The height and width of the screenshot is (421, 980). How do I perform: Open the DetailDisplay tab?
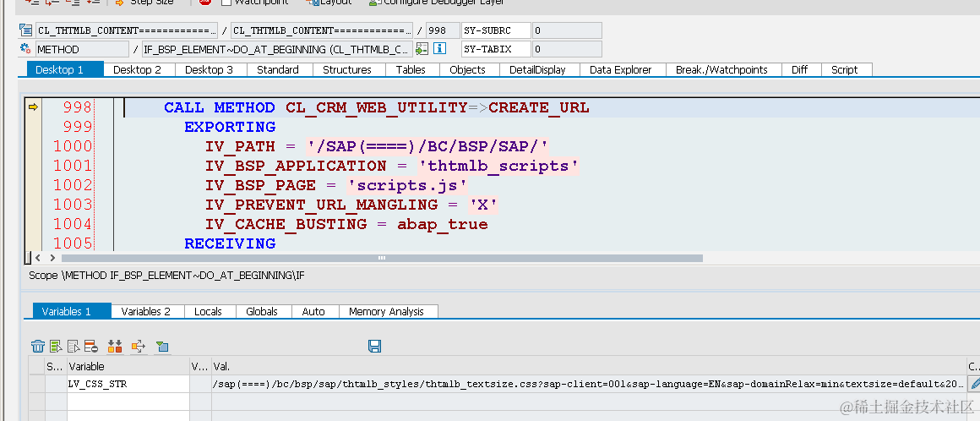pos(537,69)
